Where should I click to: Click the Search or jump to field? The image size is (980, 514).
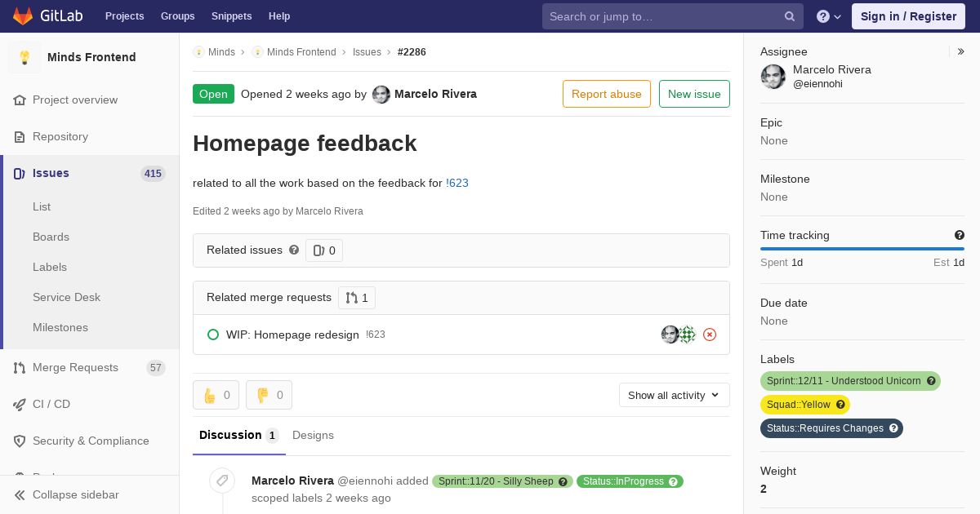pyautogui.click(x=673, y=16)
